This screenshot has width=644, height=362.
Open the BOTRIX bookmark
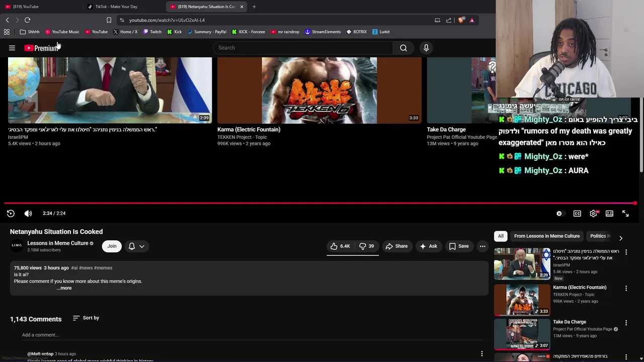point(357,32)
